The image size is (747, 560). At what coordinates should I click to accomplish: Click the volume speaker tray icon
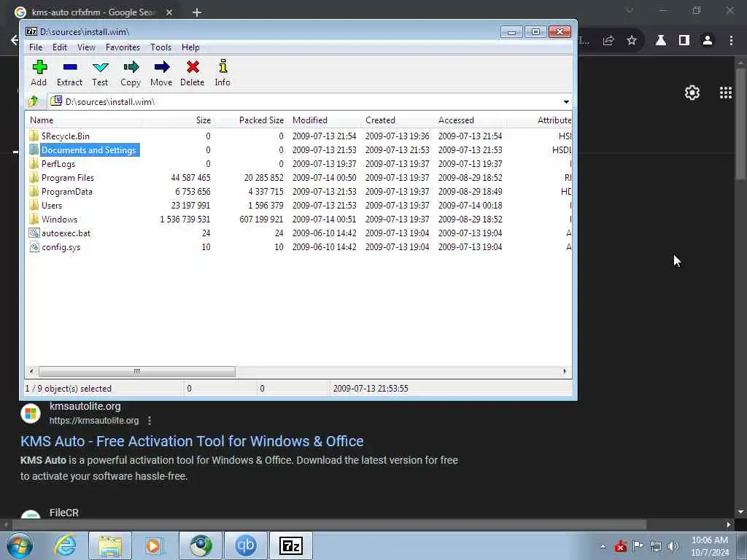673,546
